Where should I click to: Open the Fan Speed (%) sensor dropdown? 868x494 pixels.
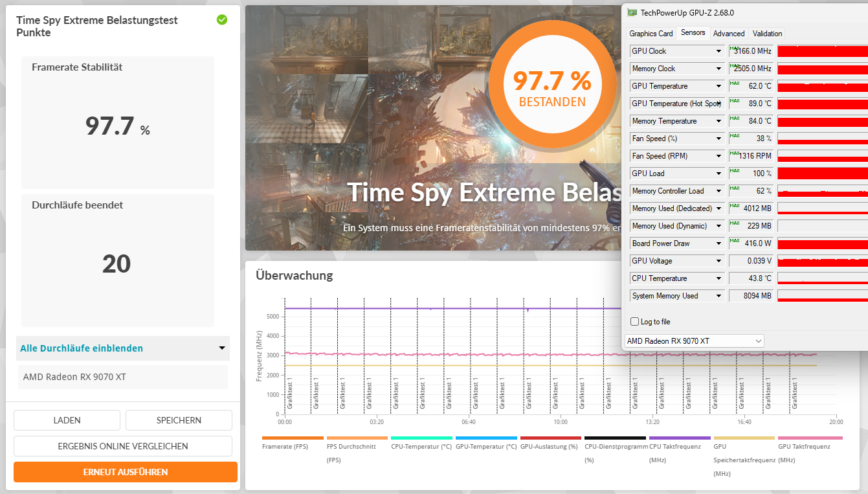click(718, 139)
